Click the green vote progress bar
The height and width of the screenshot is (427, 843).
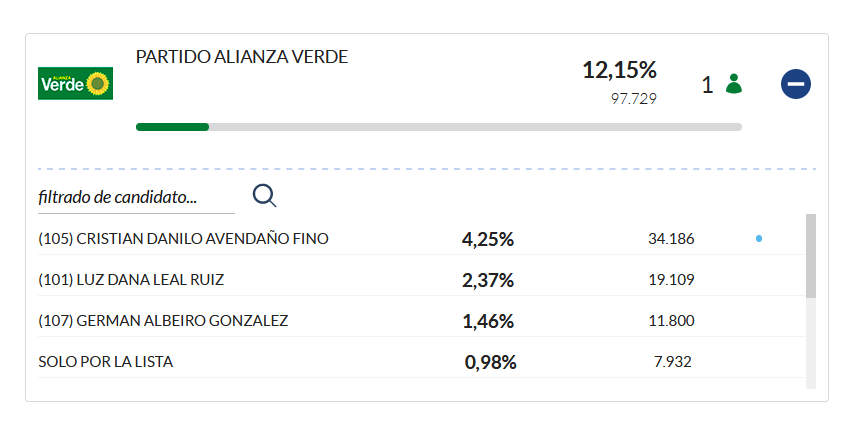pyautogui.click(x=172, y=127)
